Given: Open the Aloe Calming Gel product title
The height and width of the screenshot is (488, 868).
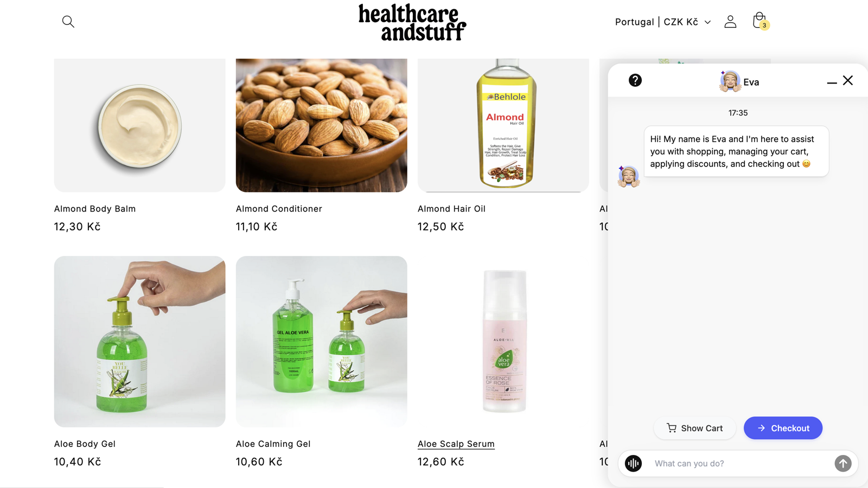Looking at the screenshot, I should pos(273,444).
